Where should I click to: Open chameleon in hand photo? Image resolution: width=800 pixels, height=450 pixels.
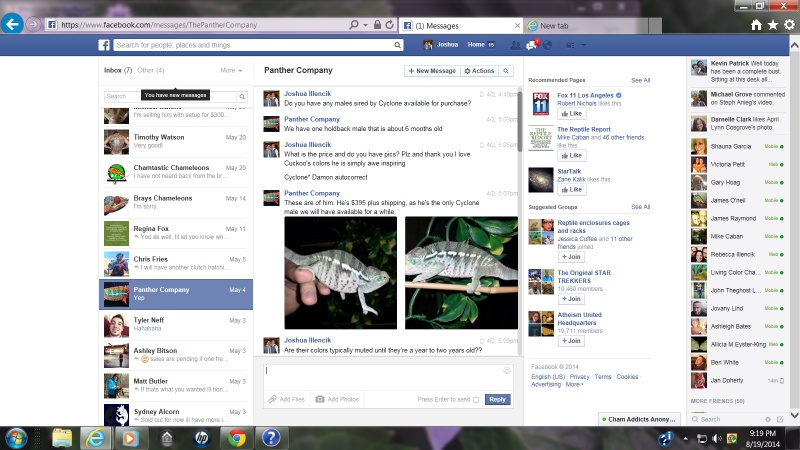coord(340,273)
